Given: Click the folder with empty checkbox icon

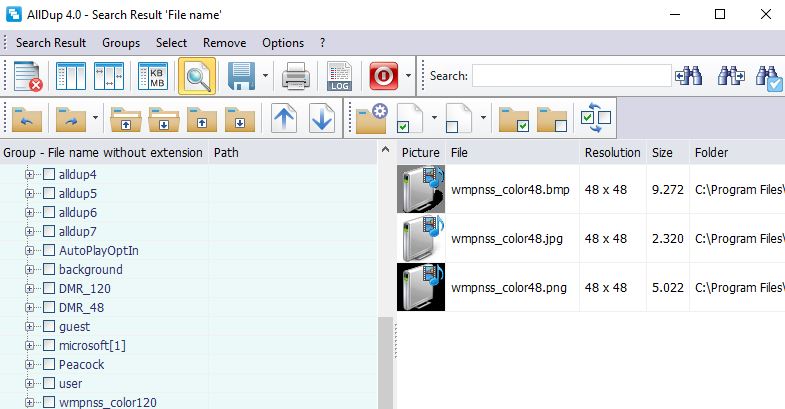Looking at the screenshot, I should (552, 119).
